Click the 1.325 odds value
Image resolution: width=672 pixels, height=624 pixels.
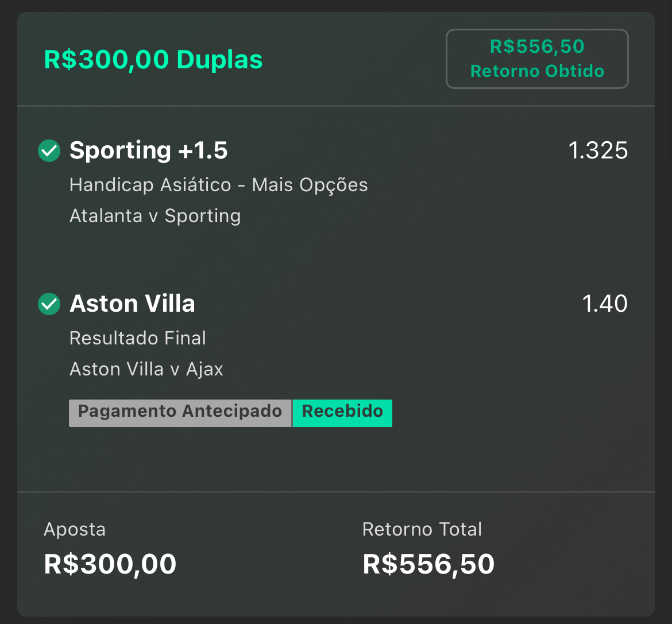(x=598, y=150)
